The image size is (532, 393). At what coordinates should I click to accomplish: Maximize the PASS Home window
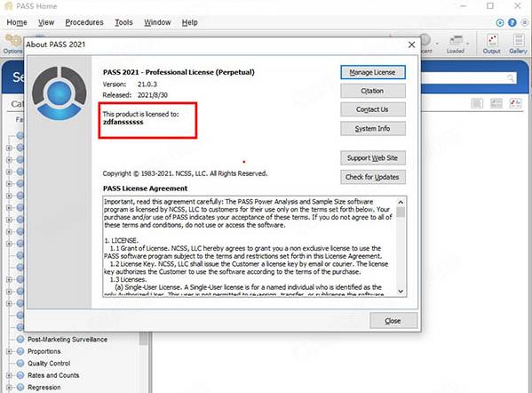490,5
